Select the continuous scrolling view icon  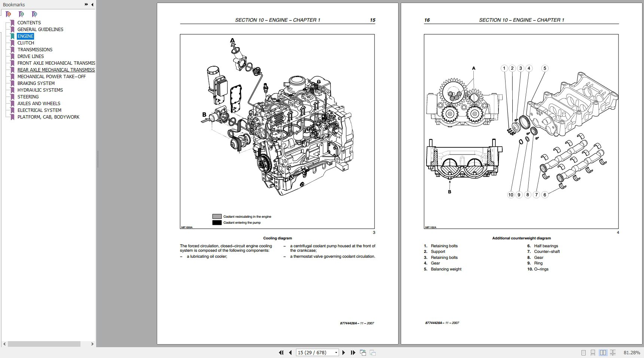click(593, 352)
